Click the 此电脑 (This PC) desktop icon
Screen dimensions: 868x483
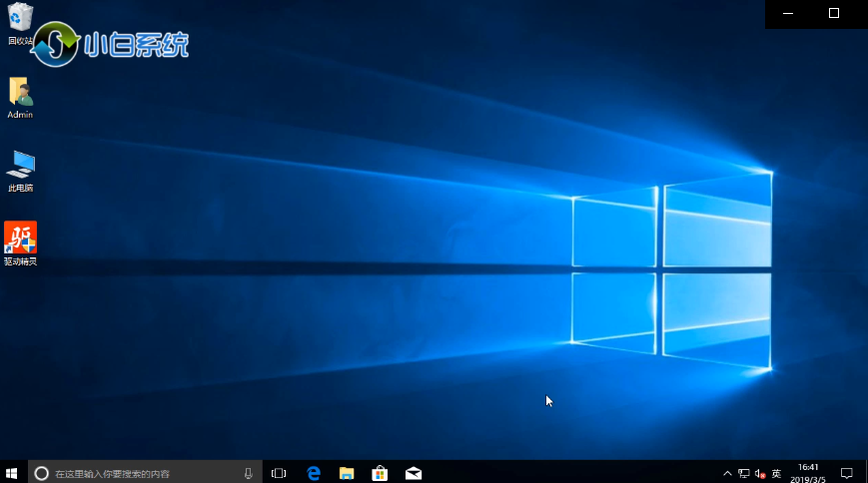(x=20, y=166)
